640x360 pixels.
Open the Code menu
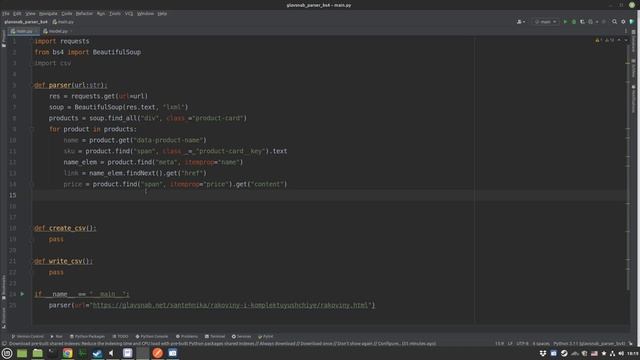click(67, 13)
